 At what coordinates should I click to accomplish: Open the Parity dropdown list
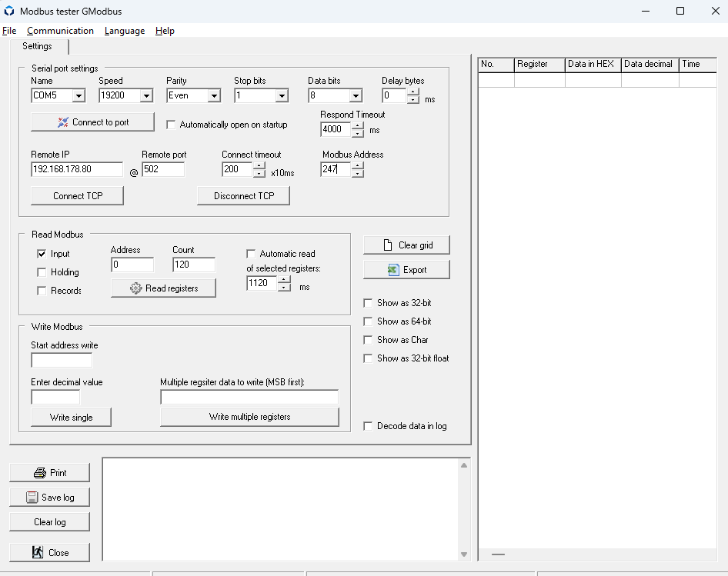click(214, 96)
